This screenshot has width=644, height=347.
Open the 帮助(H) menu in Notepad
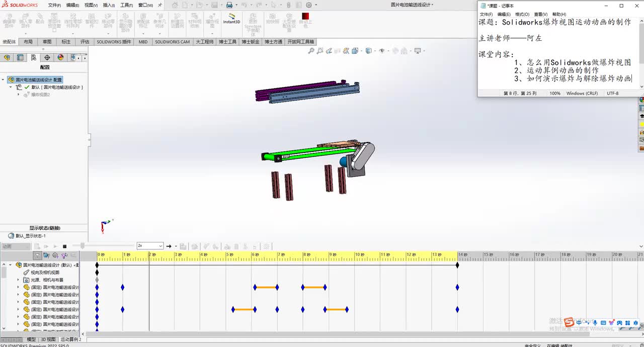(x=559, y=14)
